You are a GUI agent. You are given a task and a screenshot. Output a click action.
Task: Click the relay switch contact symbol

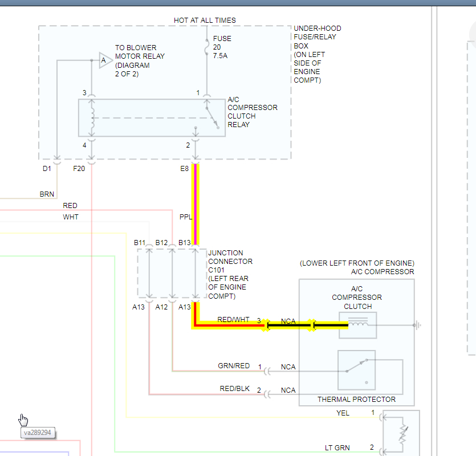[211, 118]
